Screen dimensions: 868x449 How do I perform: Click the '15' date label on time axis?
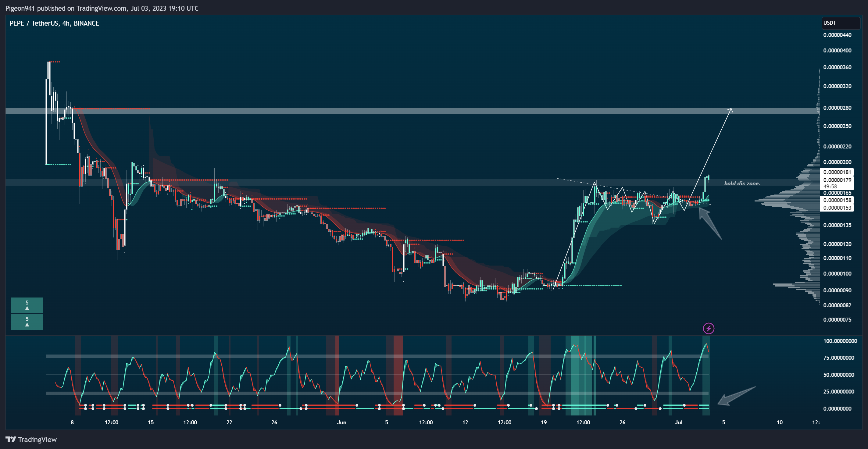tap(151, 422)
